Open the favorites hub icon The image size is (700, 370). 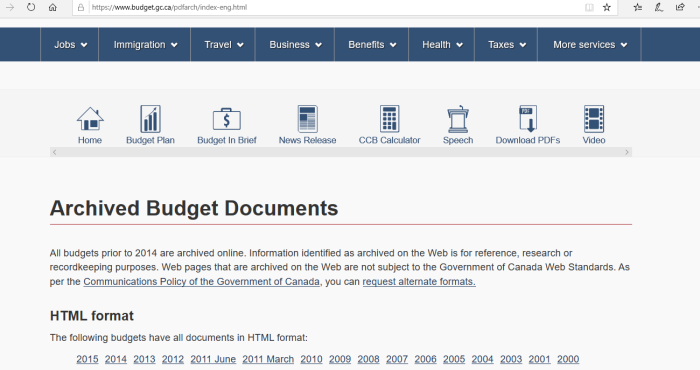point(638,7)
